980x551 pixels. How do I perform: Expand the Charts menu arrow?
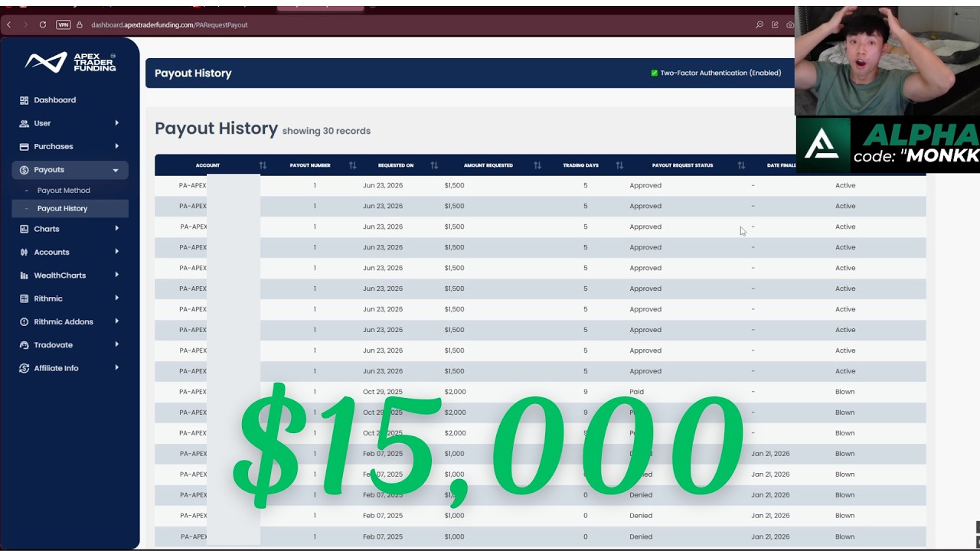pyautogui.click(x=117, y=228)
